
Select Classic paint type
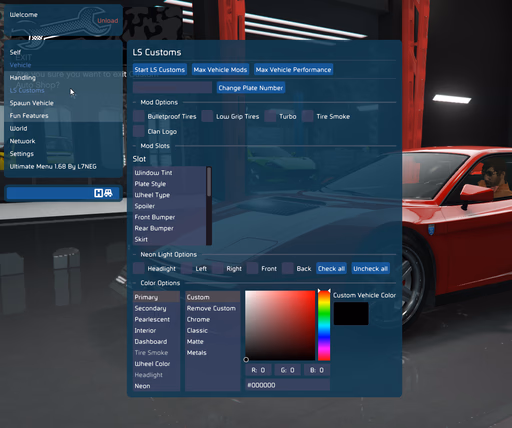tap(213, 330)
